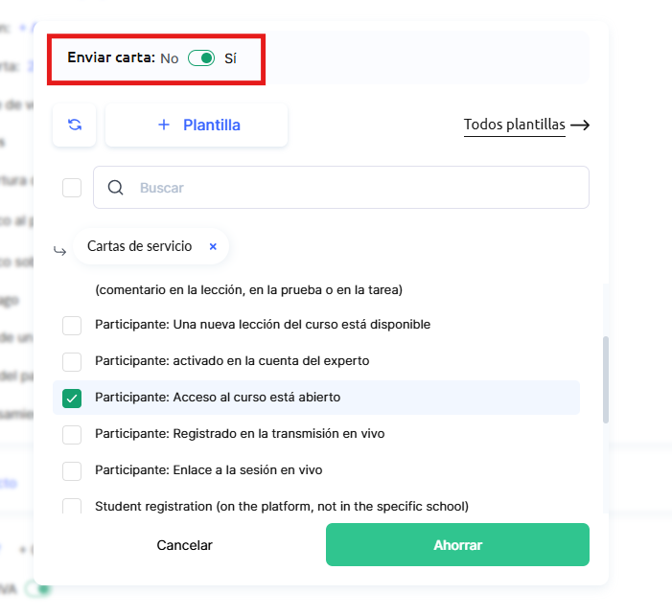Screen dimensions: 672x616
Task: Check the Student registration checkbox
Action: tap(72, 507)
